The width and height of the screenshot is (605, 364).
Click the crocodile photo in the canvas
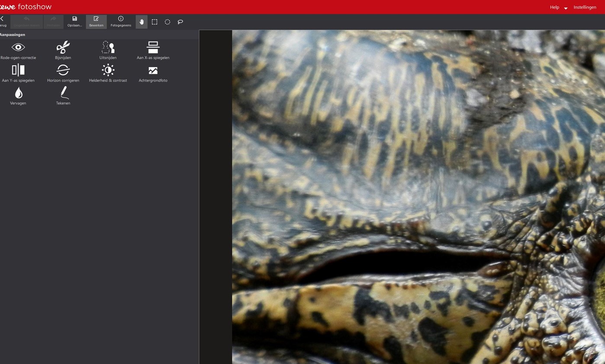click(x=418, y=197)
